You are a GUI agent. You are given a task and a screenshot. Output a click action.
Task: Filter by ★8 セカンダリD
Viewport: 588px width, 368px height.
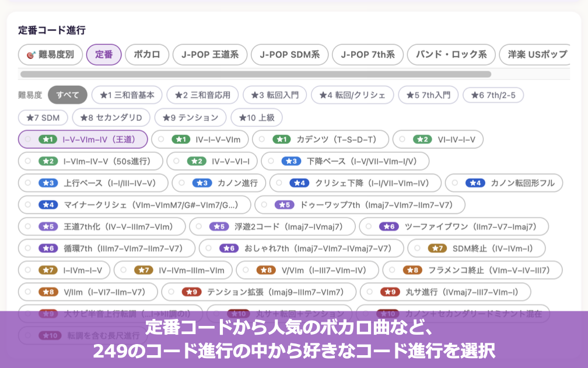(x=111, y=117)
